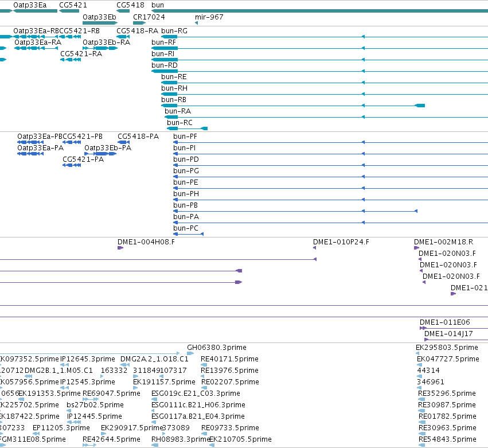Image resolution: width=488 pixels, height=448 pixels.
Task: Click EST label ESG019c.E21_C03.3prime
Action: pyautogui.click(x=196, y=394)
